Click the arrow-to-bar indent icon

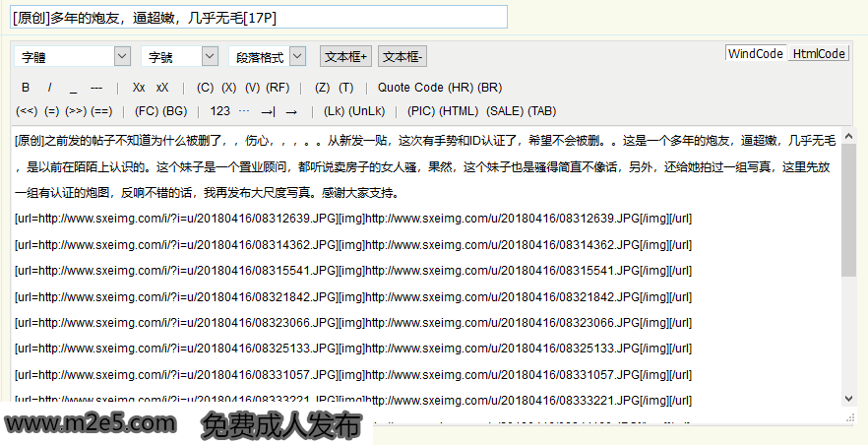(268, 112)
